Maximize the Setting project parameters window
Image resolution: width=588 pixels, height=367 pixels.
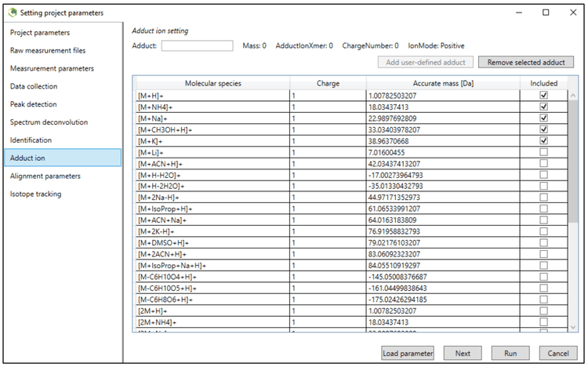tap(546, 13)
